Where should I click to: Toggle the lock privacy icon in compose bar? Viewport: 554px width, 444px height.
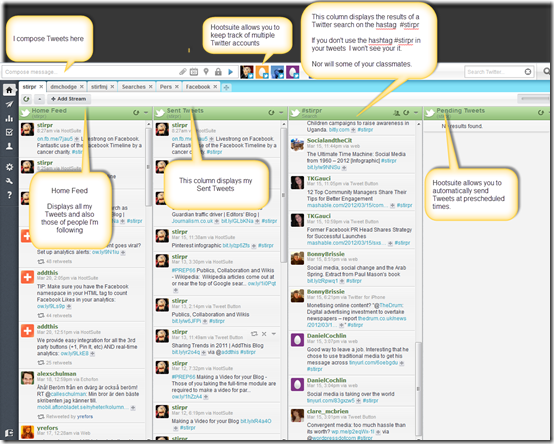point(218,72)
